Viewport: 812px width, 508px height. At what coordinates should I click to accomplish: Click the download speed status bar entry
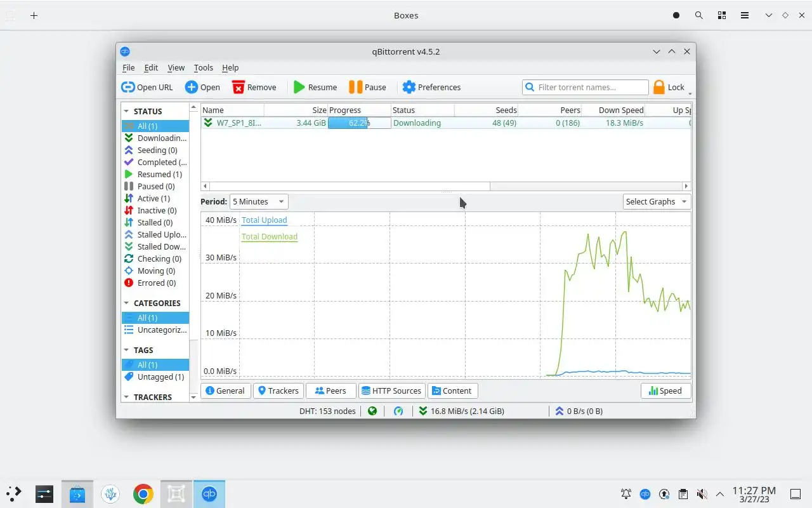click(462, 411)
